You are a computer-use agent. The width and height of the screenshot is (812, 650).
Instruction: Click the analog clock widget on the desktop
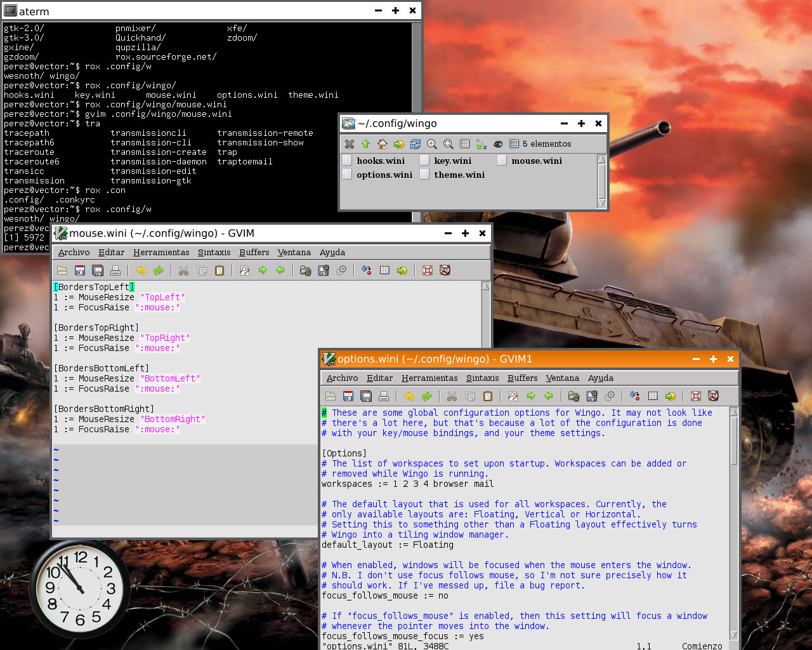pyautogui.click(x=80, y=590)
